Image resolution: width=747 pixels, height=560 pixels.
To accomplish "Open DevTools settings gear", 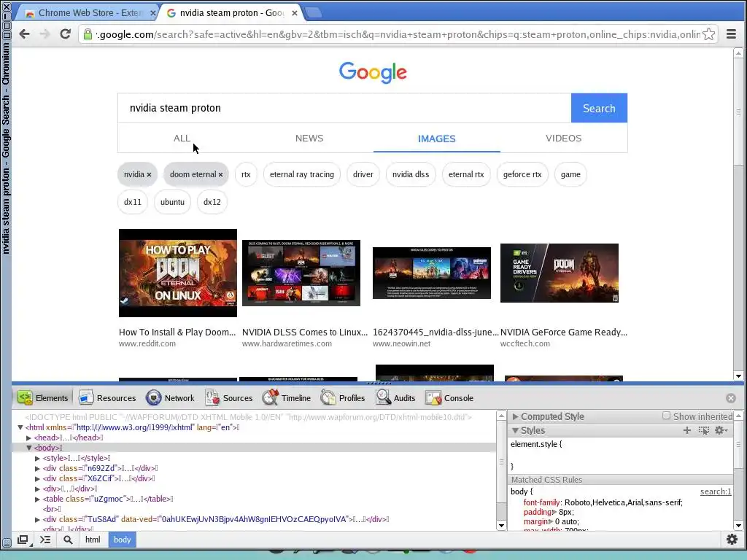I will point(732,540).
